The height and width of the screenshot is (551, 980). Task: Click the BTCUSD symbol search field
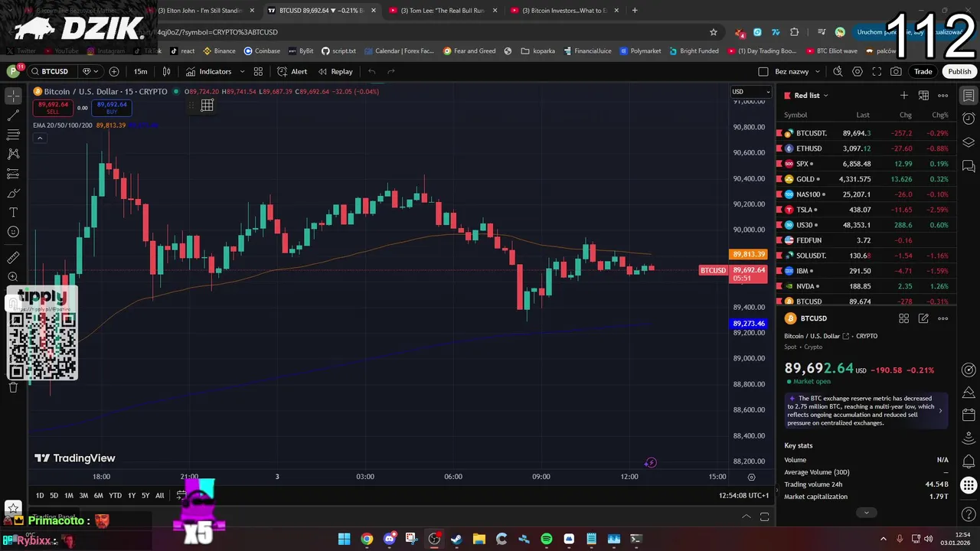click(x=51, y=71)
